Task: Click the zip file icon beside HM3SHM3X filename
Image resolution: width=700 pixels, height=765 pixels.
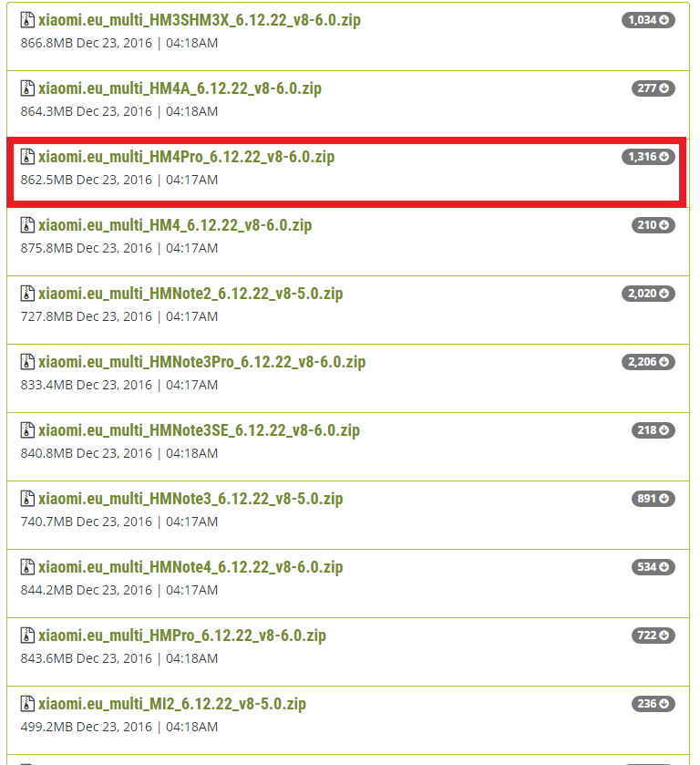Action: (27, 20)
